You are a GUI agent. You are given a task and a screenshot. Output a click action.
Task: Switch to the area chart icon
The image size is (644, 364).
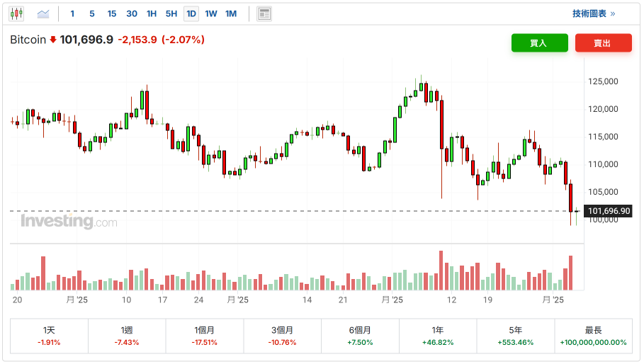[43, 13]
